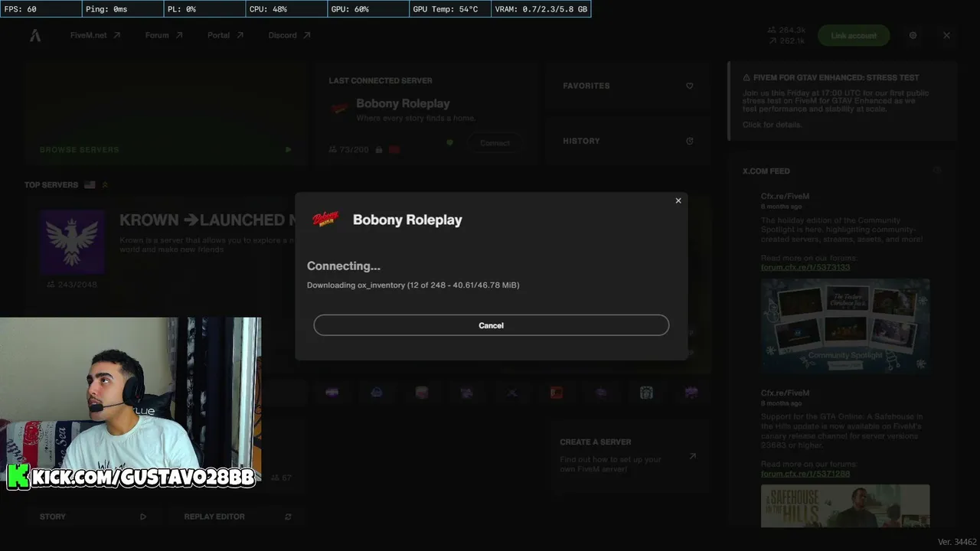Open the Community Spotlight image

845,326
